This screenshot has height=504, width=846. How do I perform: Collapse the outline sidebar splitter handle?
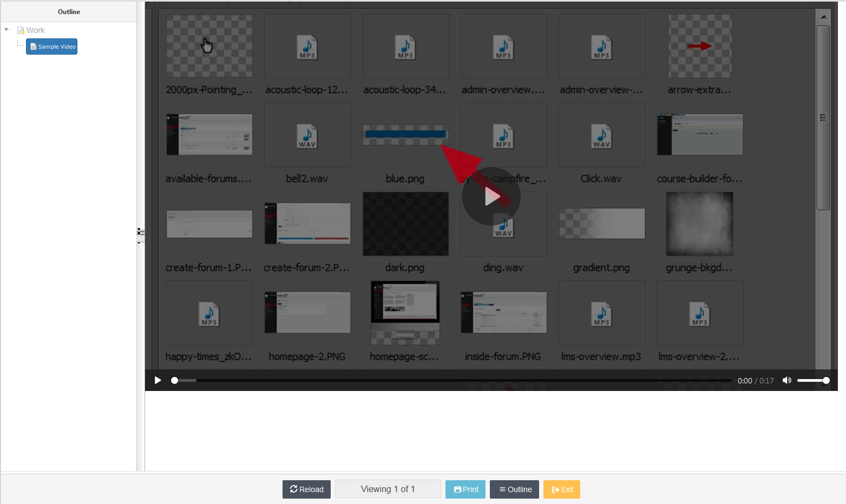pos(140,235)
